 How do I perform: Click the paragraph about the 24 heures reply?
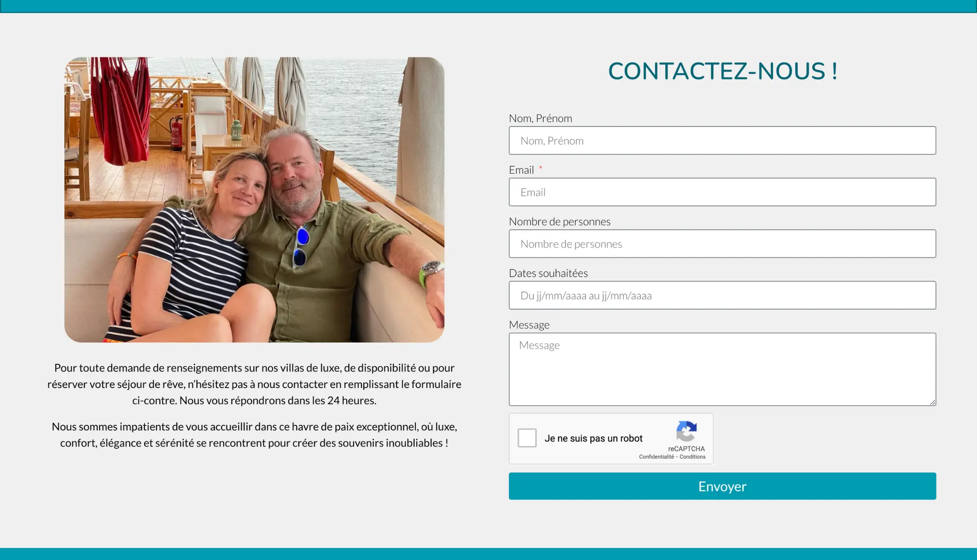254,384
